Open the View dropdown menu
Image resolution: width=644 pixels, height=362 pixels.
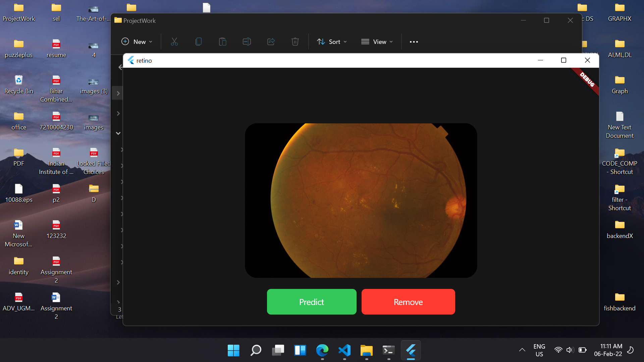pos(377,42)
